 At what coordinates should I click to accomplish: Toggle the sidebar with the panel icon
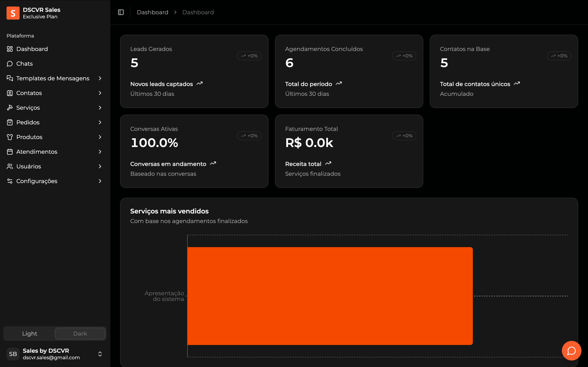point(121,12)
